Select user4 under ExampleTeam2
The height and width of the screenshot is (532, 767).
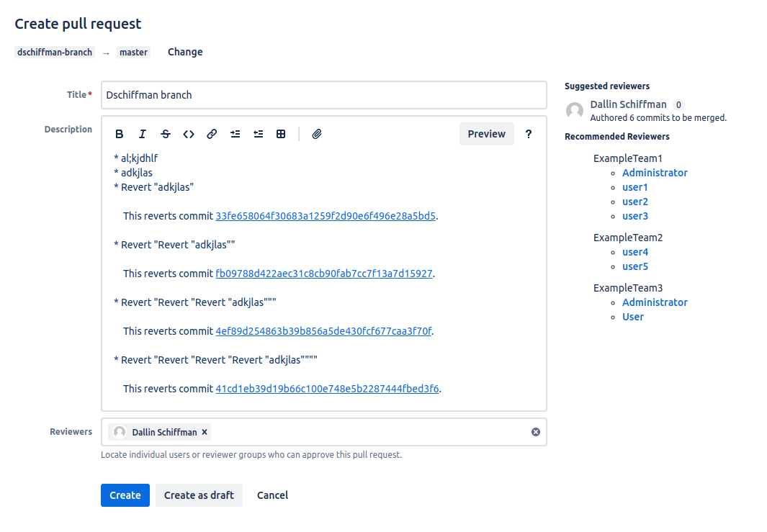tap(635, 252)
